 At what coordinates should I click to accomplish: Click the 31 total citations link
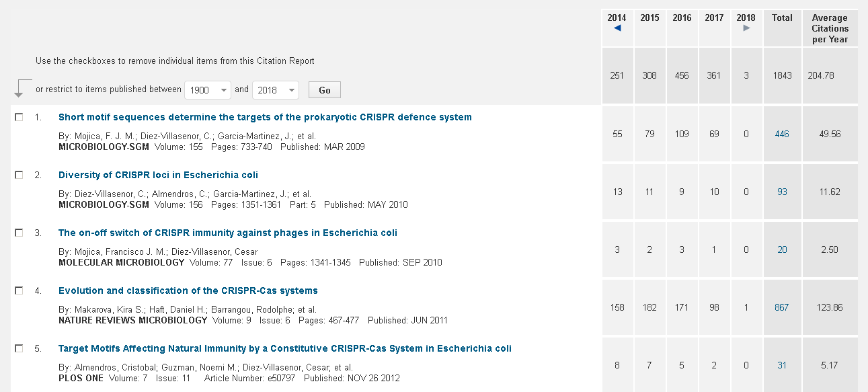point(782,365)
